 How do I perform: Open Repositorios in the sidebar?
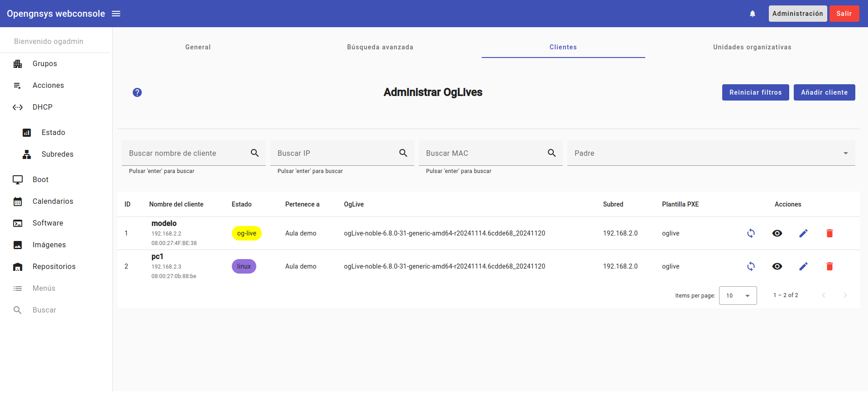[54, 267]
